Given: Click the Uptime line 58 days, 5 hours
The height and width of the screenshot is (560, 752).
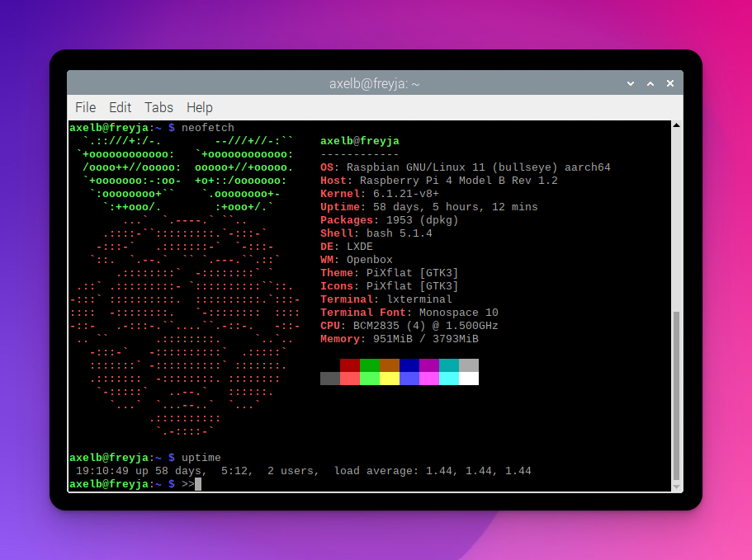Looking at the screenshot, I should pyautogui.click(x=428, y=207).
